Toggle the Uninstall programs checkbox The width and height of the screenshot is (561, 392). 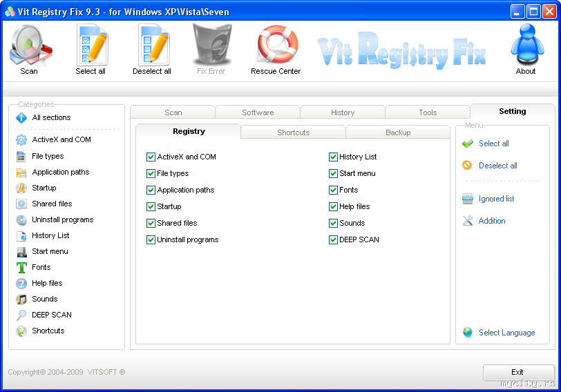point(151,239)
